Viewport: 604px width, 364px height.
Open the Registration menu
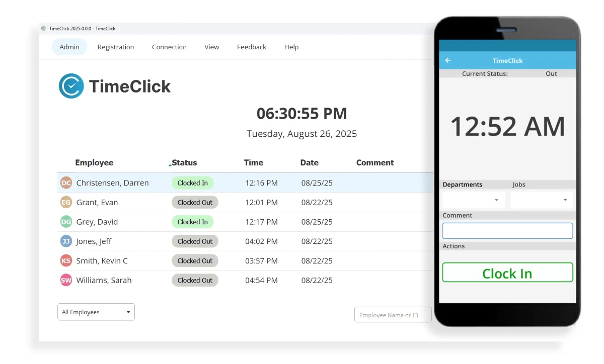[x=115, y=47]
